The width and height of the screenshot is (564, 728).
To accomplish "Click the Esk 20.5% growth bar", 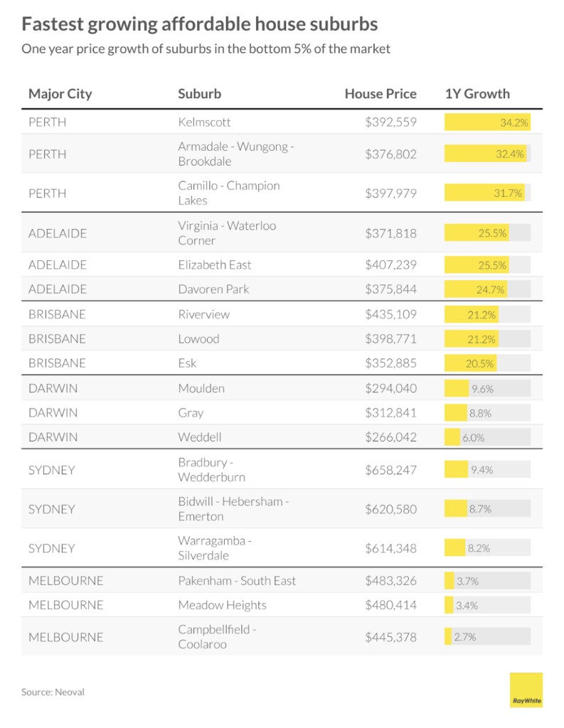I will 471,363.
